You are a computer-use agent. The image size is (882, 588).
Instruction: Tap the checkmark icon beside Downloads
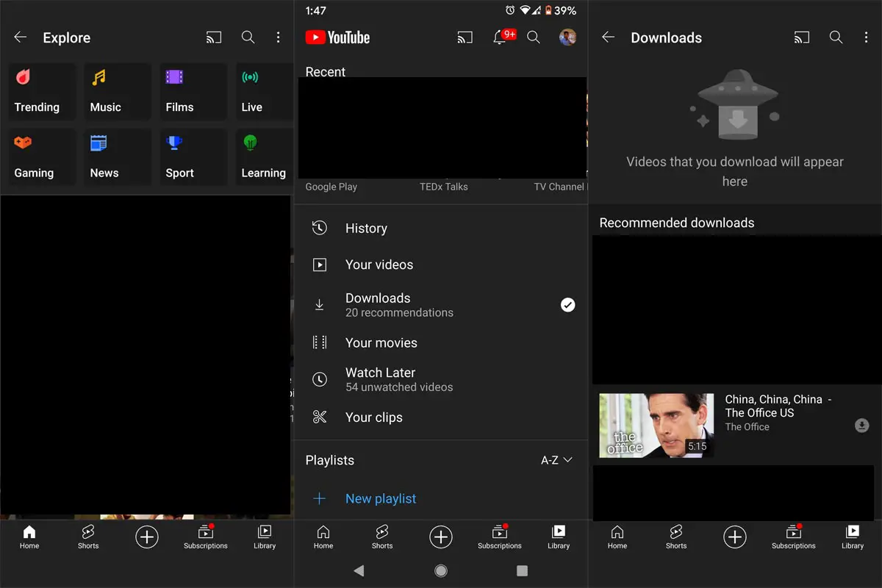[x=568, y=305]
